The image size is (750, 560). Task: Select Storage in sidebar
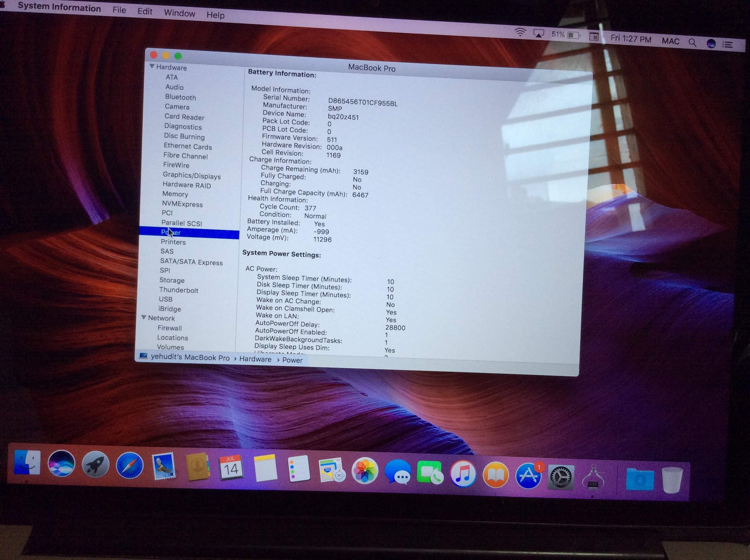(x=172, y=280)
